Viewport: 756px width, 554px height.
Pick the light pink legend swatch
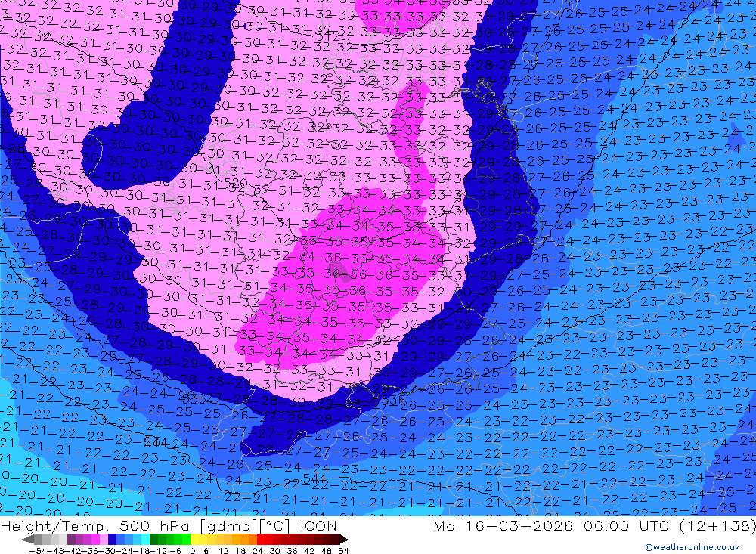[104, 540]
